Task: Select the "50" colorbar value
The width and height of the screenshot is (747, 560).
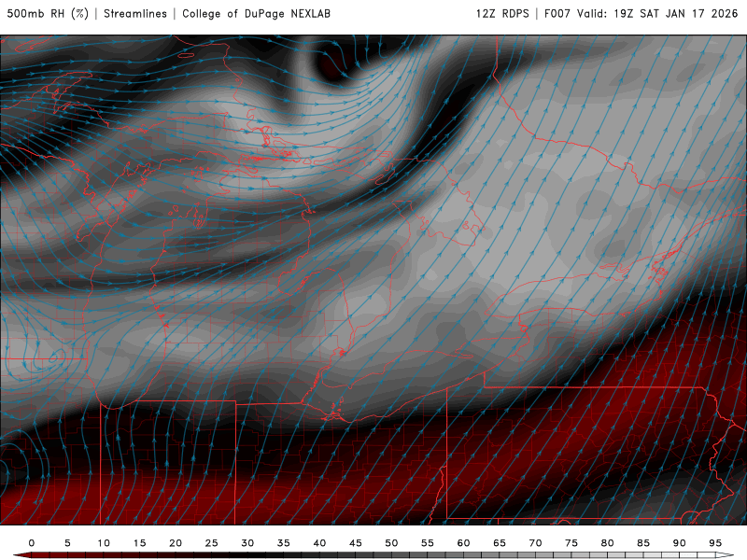Action: pos(391,543)
